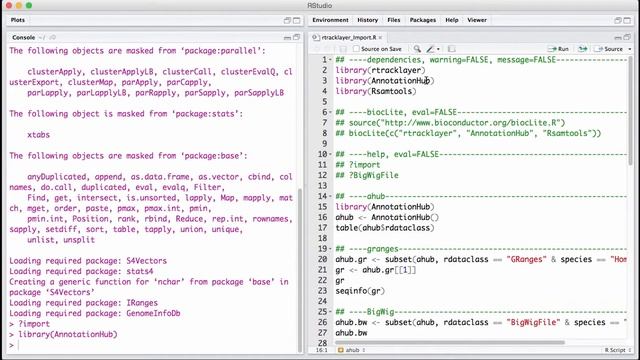The image size is (640, 360).
Task: Switch to the Files tab
Action: [393, 20]
